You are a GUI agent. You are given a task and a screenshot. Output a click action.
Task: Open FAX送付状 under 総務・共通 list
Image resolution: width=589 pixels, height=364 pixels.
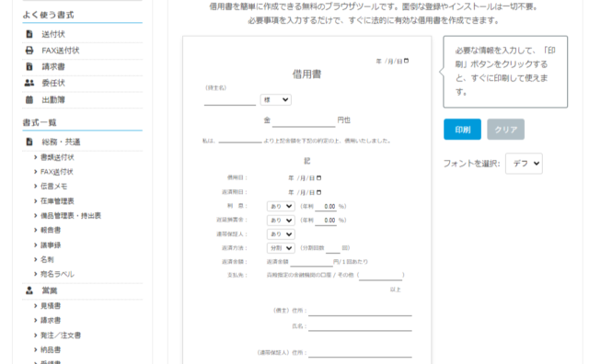click(57, 172)
